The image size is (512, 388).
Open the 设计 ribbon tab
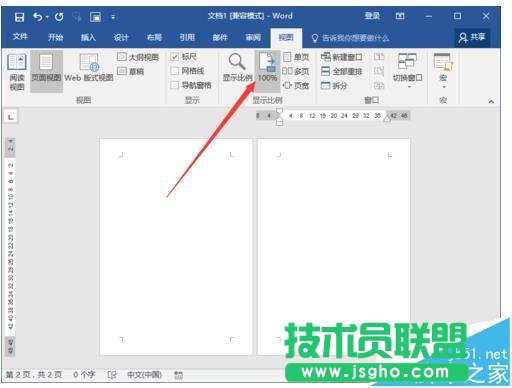click(121, 37)
